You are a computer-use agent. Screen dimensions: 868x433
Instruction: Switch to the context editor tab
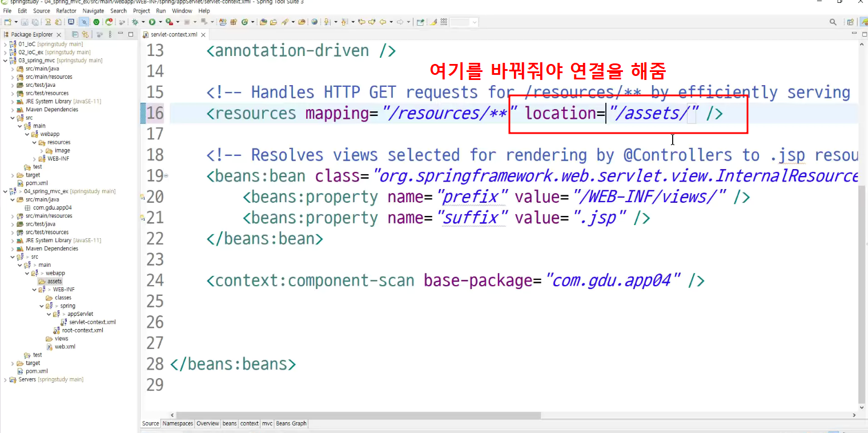click(x=249, y=423)
